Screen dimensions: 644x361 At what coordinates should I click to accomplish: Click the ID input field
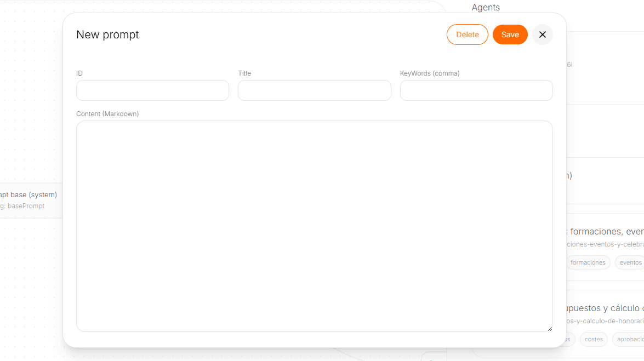coord(152,90)
